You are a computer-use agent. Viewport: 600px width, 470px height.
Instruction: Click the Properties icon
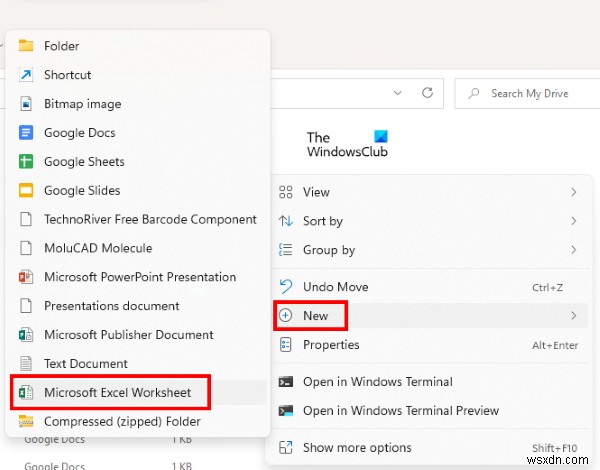(x=285, y=344)
